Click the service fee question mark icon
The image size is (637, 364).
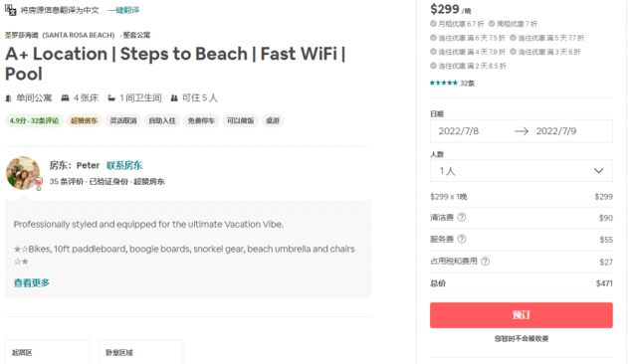click(x=462, y=239)
